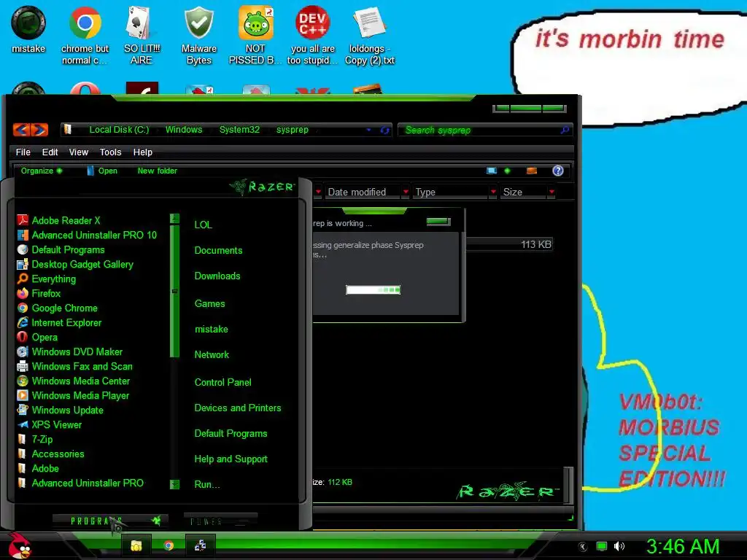The height and width of the screenshot is (560, 747).
Task: Click the System32 breadcrumb in the address bar
Action: [239, 130]
